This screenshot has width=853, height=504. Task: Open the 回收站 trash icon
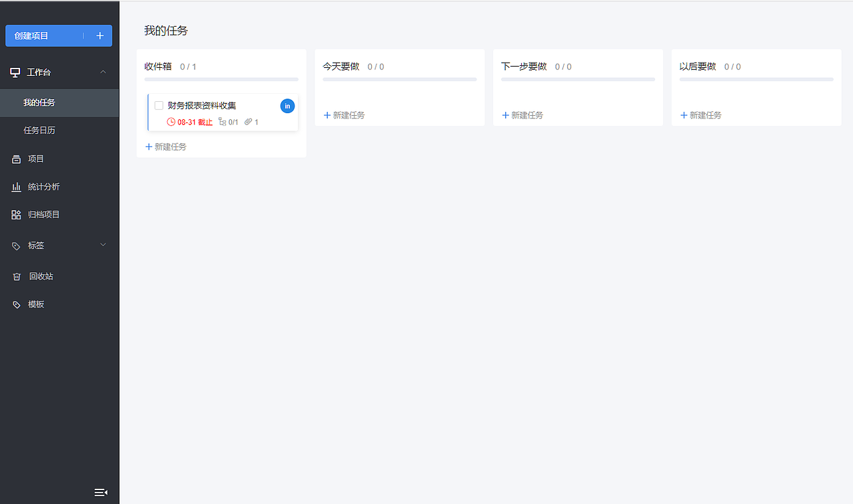click(16, 276)
